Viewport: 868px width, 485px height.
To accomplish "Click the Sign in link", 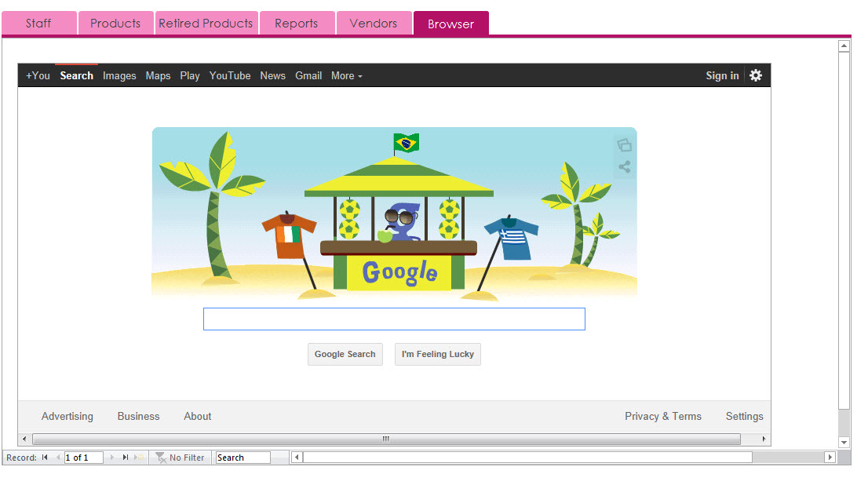I will [x=721, y=76].
